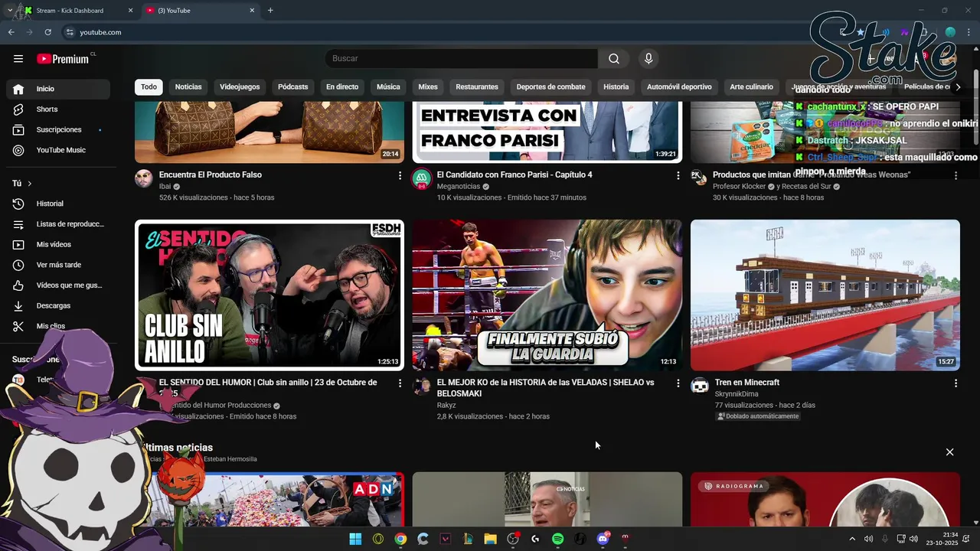This screenshot has width=980, height=551.
Task: Select the Videojuegos filter chip
Action: point(240,86)
